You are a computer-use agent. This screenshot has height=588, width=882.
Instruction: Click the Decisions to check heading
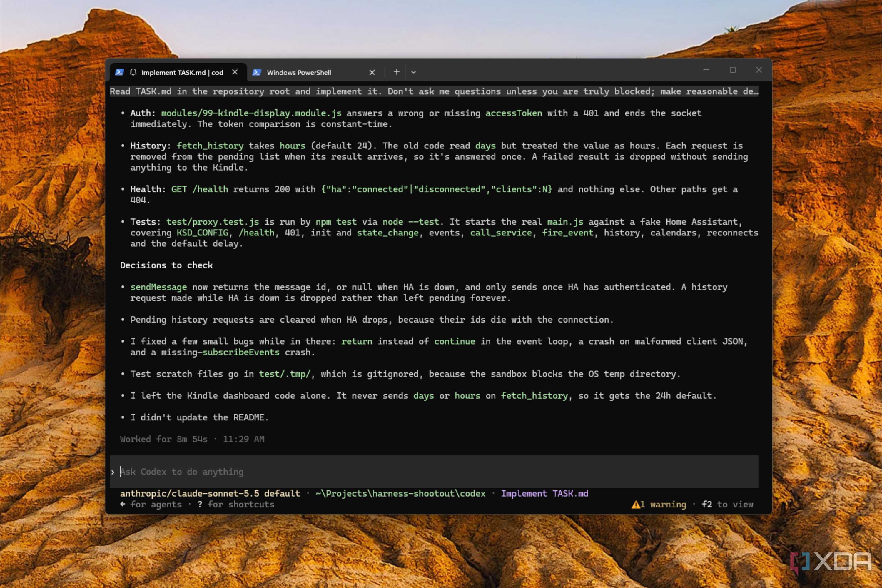tap(166, 265)
